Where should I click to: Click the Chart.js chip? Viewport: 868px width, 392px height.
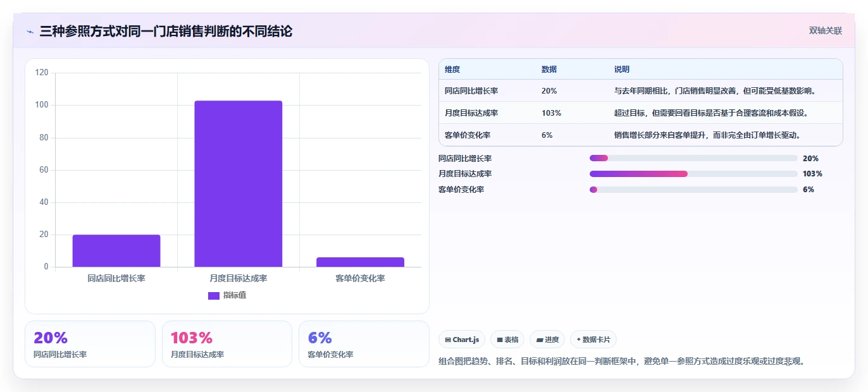(x=462, y=340)
